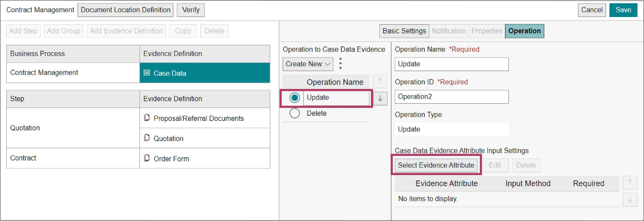The width and height of the screenshot is (644, 221).
Task: Select Quotation evidence definition row
Action: [x=205, y=138]
